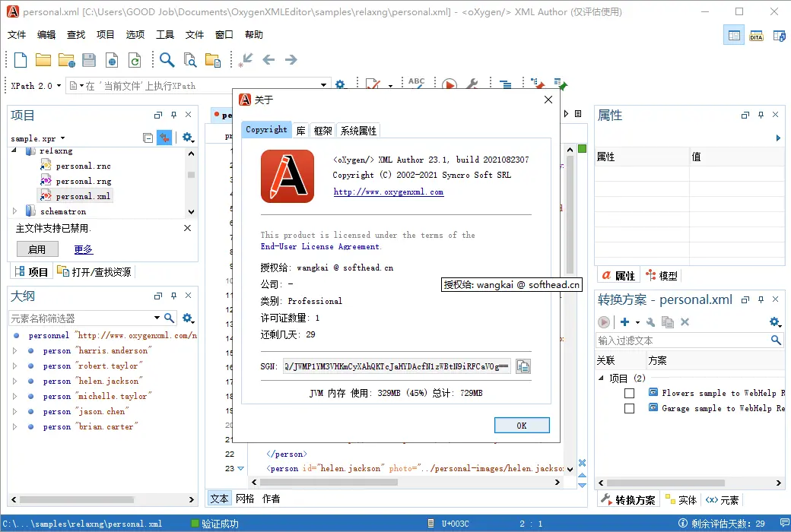Click duplicate scenario icon
The height and width of the screenshot is (532, 791).
click(668, 322)
